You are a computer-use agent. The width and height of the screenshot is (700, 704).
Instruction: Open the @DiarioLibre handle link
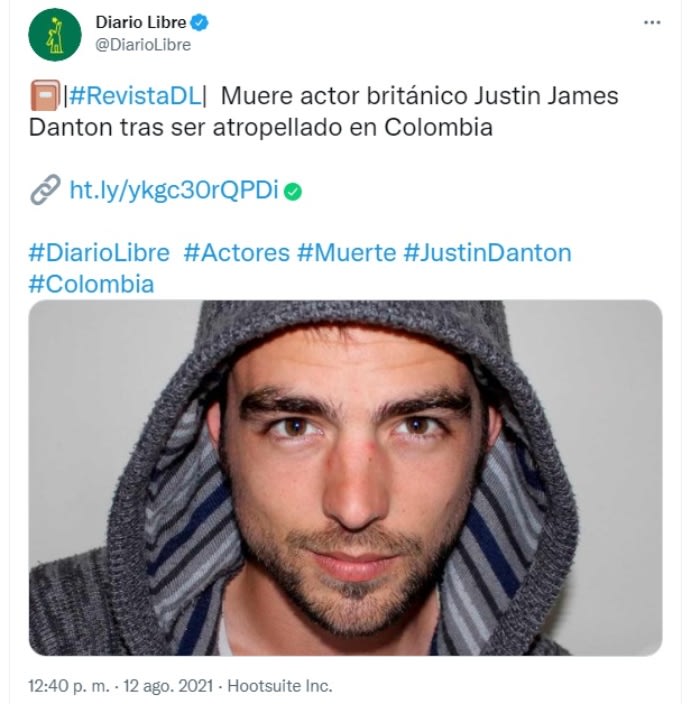(x=143, y=45)
